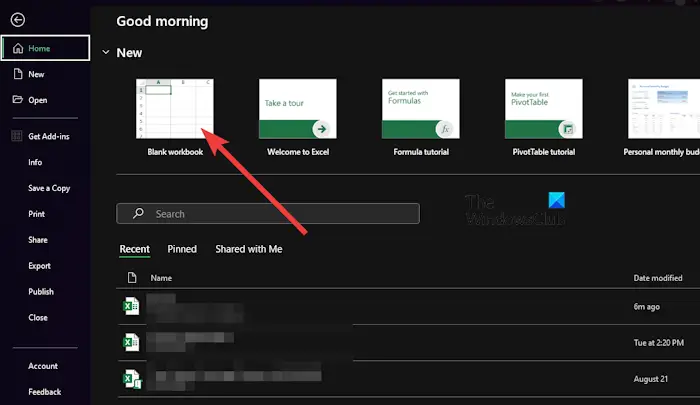
Task: Open the Share menu item
Action: (x=38, y=240)
